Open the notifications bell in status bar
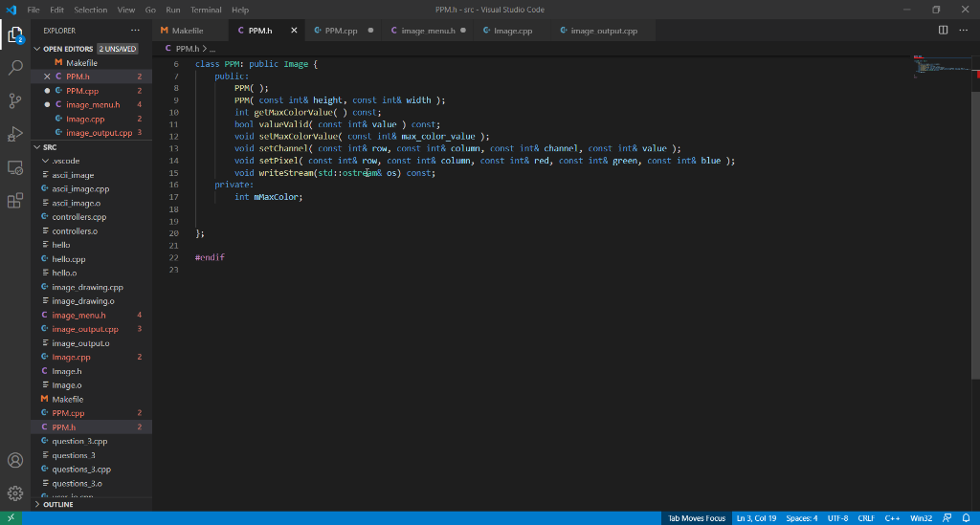The height and width of the screenshot is (525, 980). click(966, 518)
